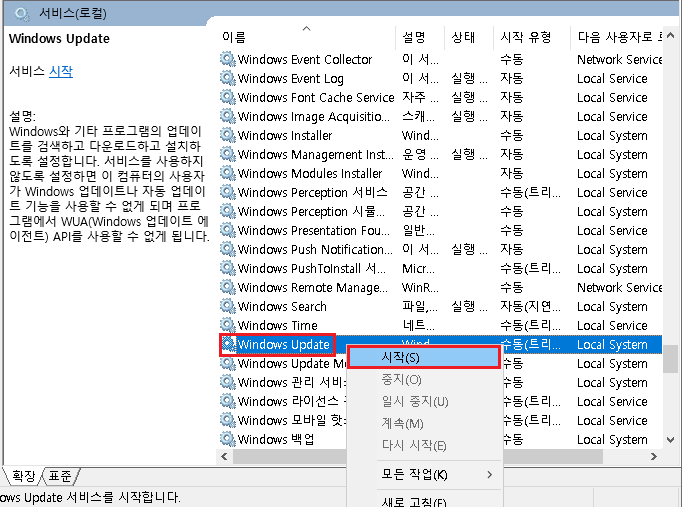
Task: Choose 중지(O) in the context menu
Action: tap(424, 380)
